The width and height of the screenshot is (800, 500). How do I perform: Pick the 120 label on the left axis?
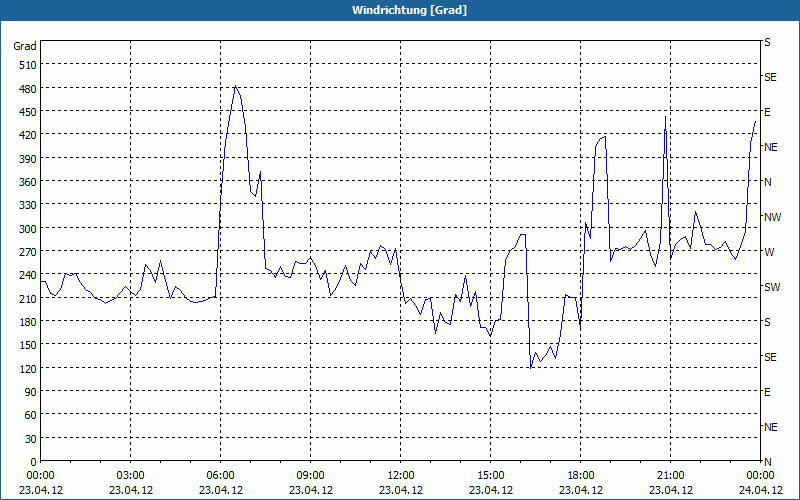click(28, 368)
